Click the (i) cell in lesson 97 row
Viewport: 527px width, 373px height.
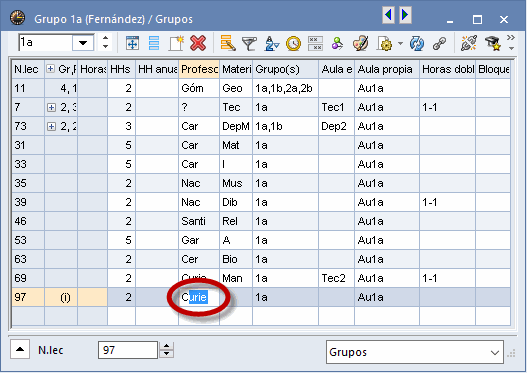[61, 297]
